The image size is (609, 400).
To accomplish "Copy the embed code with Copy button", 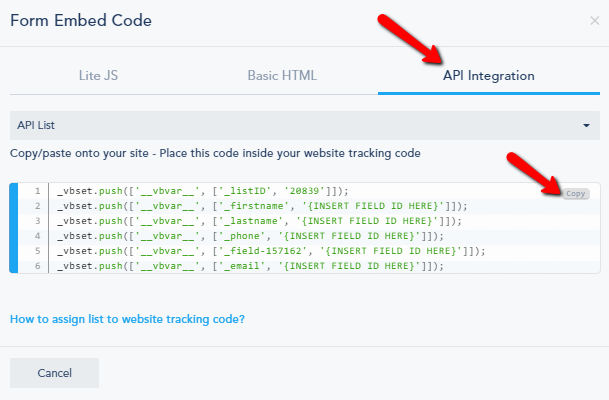I will pyautogui.click(x=575, y=193).
